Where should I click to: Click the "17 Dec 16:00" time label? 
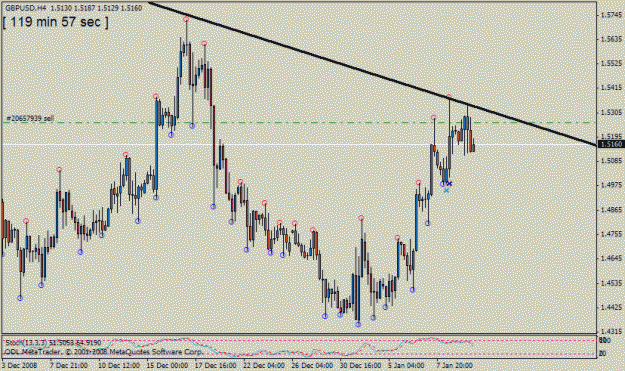click(216, 365)
